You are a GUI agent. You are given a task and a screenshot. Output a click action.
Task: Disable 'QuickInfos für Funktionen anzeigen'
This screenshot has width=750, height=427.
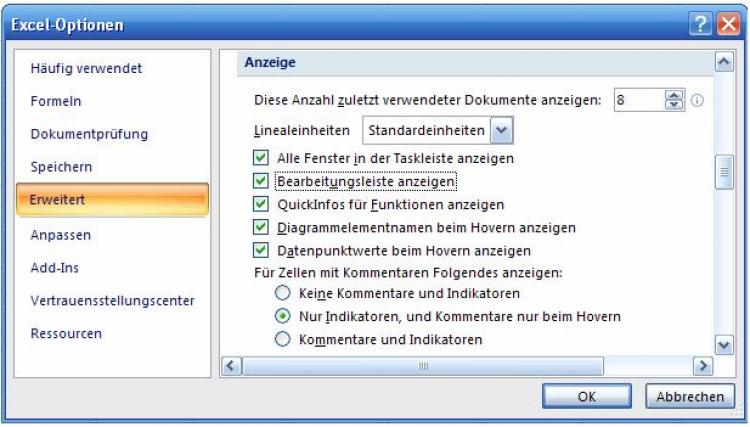(261, 204)
